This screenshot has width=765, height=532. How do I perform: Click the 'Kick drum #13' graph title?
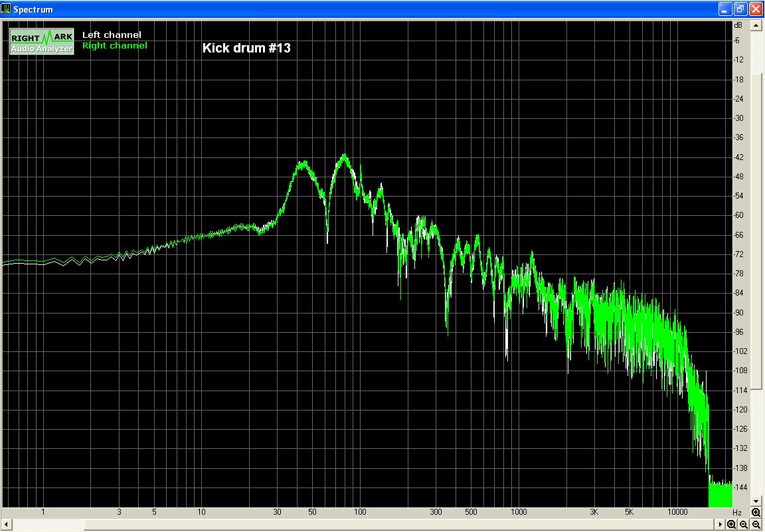point(246,48)
